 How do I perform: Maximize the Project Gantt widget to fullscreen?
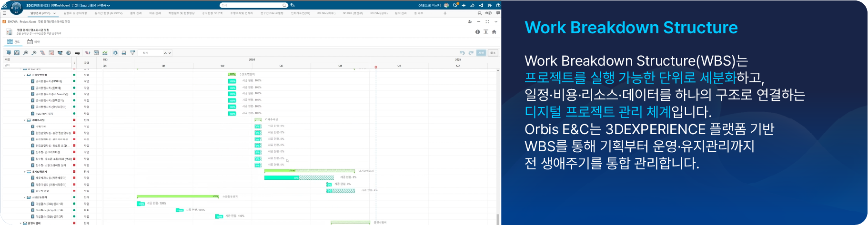[487, 21]
